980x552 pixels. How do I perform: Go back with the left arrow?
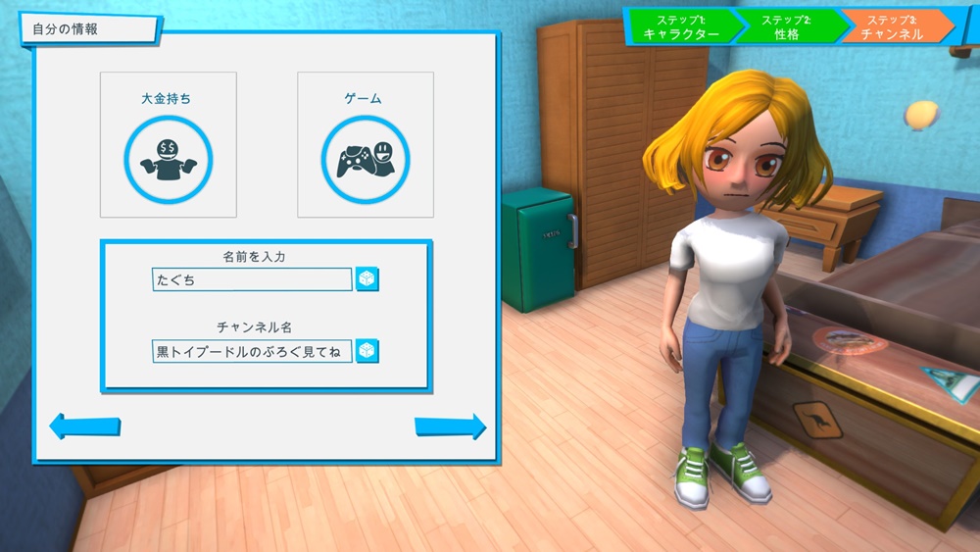85,427
